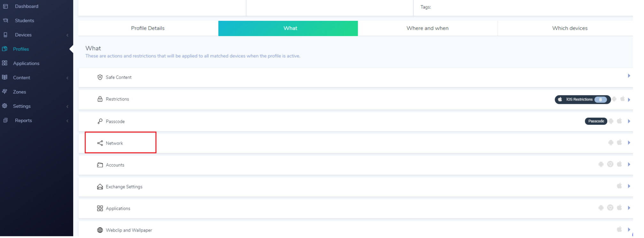Expand the Devices submenu chevron in sidebar
The height and width of the screenshot is (238, 644).
(67, 35)
